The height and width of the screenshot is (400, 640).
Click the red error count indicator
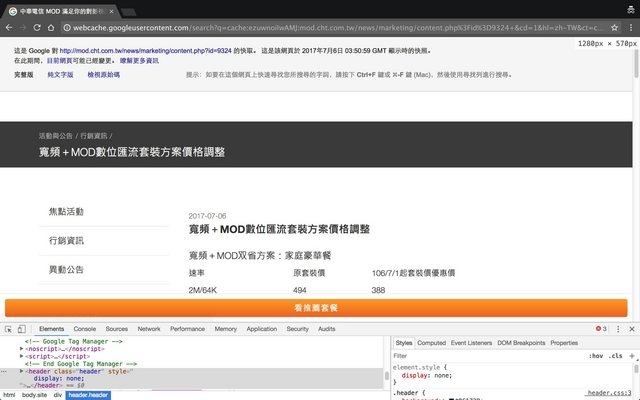(x=601, y=329)
